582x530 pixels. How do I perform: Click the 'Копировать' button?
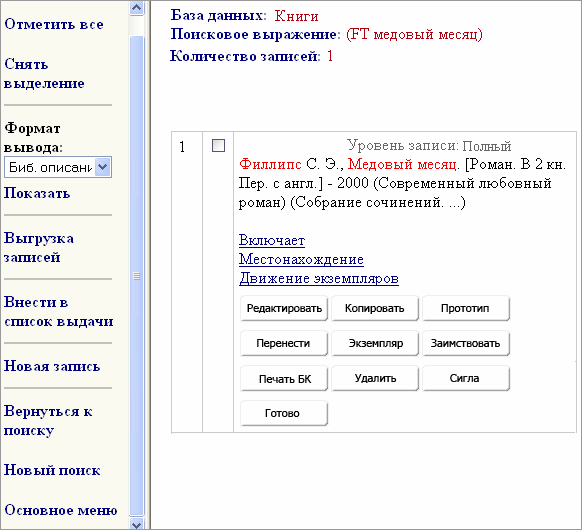[x=375, y=308]
